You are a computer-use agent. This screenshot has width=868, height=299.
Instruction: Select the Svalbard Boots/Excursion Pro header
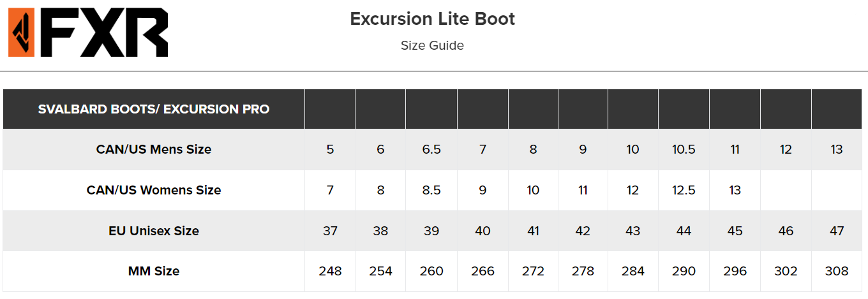pos(154,109)
